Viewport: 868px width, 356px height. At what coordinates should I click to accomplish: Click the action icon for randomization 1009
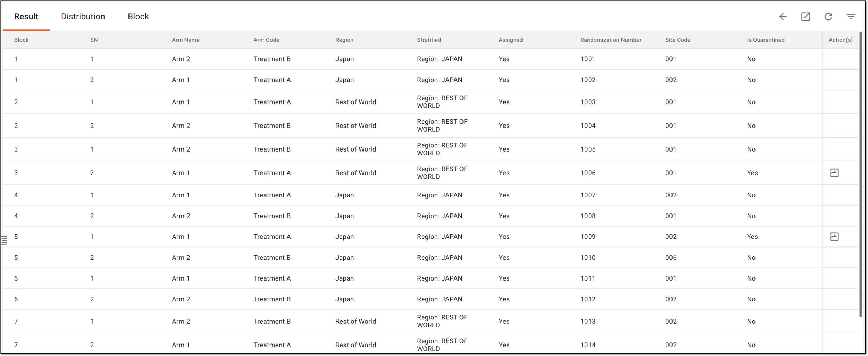tap(834, 237)
